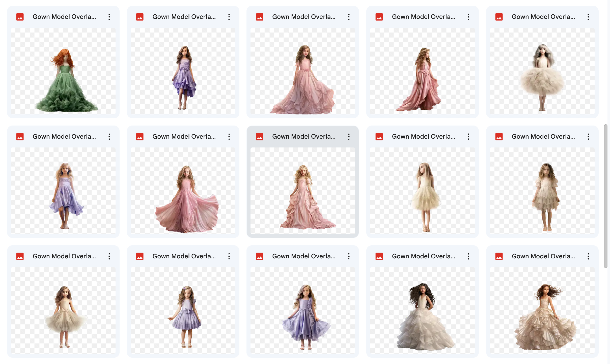Open the three-dot menu for the selected pink gown card

point(349,136)
